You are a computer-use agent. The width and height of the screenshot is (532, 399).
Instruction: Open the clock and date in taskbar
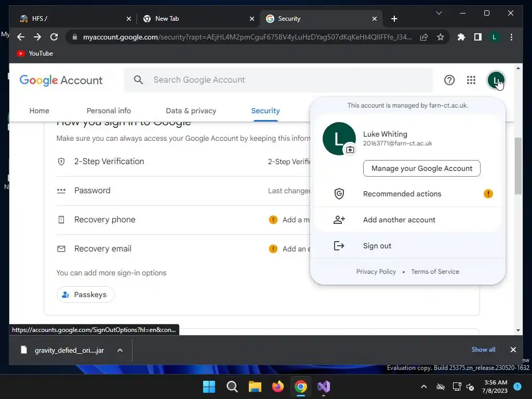[x=495, y=387]
